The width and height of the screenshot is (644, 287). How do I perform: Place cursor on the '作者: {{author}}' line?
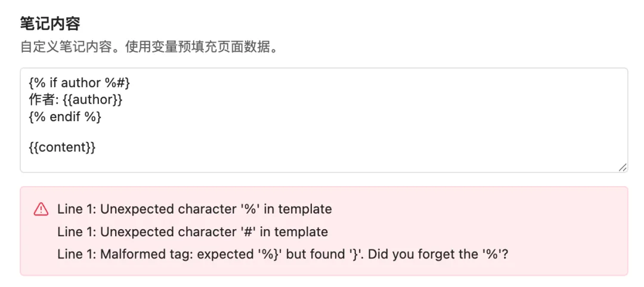[x=76, y=100]
